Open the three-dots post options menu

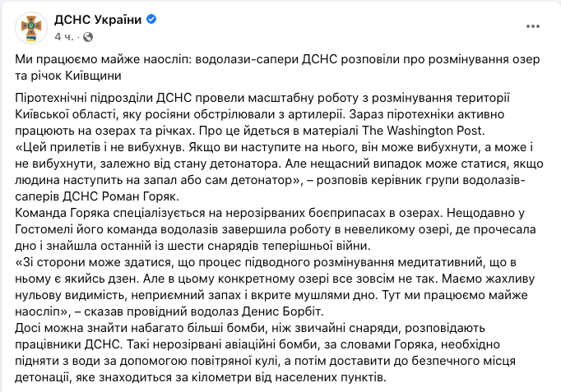(x=538, y=28)
